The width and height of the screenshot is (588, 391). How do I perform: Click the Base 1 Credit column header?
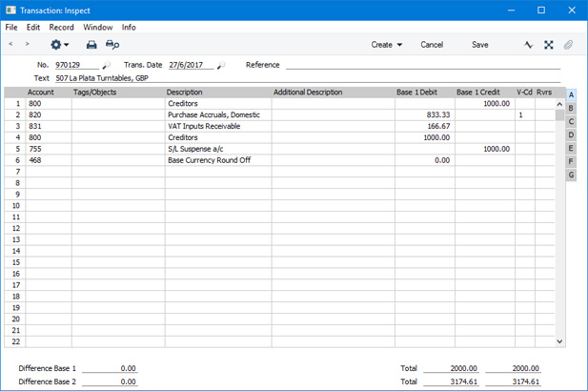point(478,93)
